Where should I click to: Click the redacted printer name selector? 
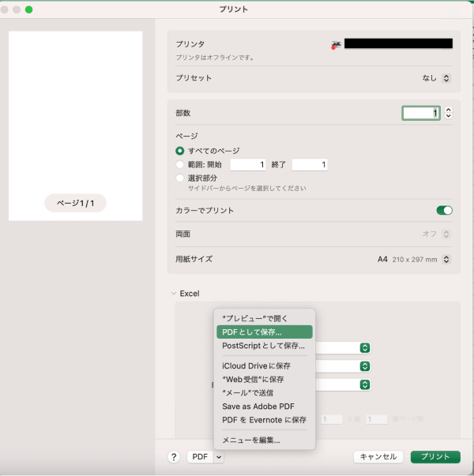(x=398, y=43)
